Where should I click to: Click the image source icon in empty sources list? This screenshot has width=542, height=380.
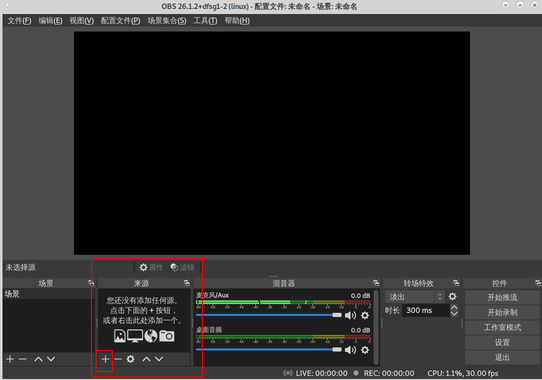click(x=120, y=336)
